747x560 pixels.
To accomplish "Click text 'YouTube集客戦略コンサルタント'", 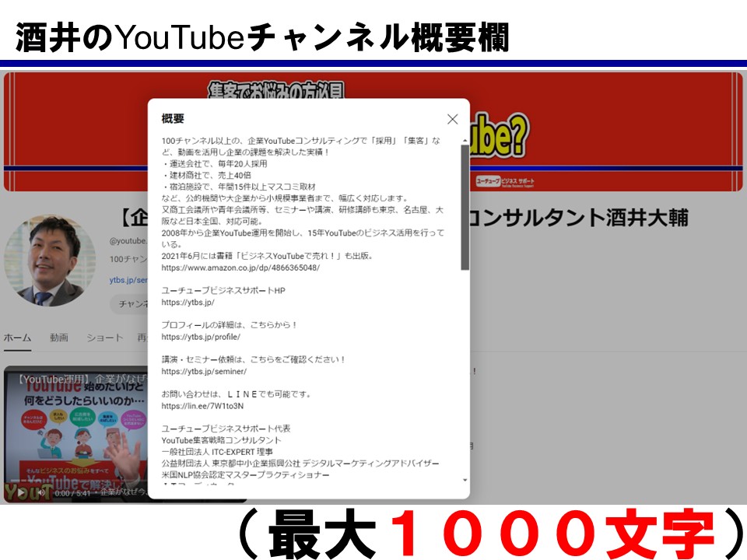I will [x=221, y=440].
